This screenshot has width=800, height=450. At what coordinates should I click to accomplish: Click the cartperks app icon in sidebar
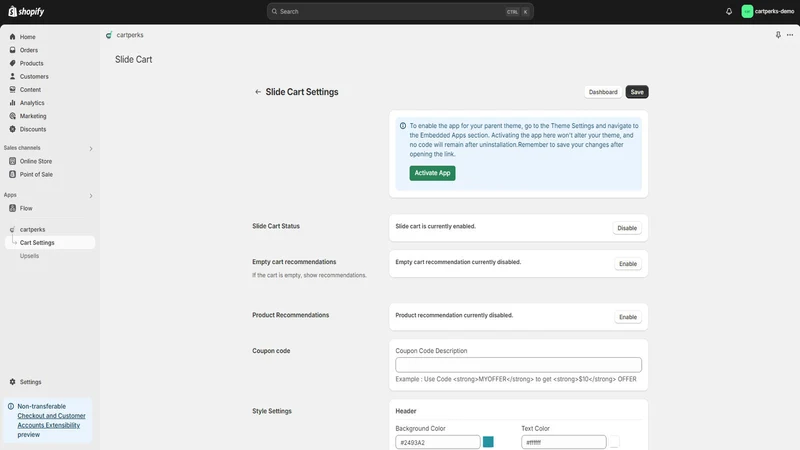(12, 230)
